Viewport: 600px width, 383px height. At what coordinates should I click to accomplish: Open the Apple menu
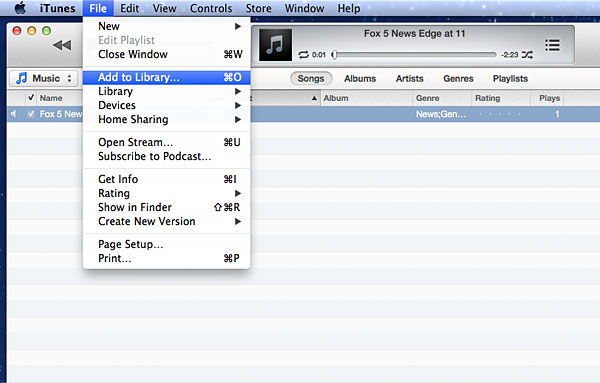pyautogui.click(x=20, y=8)
